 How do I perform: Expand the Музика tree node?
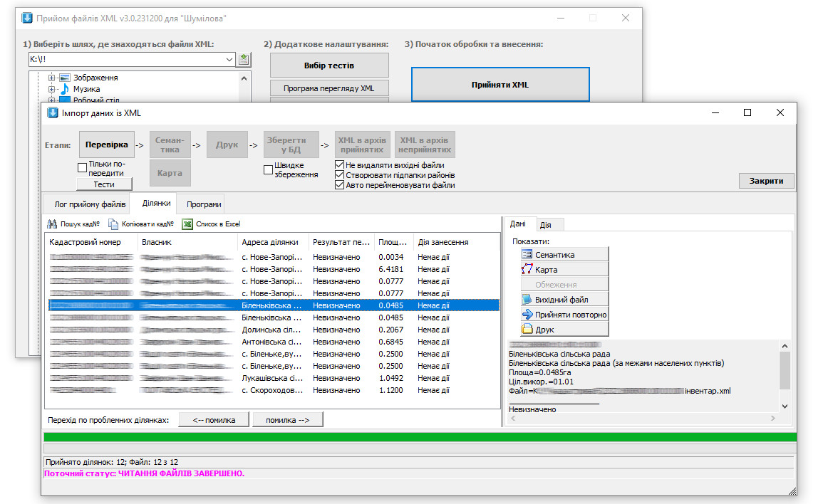click(52, 89)
